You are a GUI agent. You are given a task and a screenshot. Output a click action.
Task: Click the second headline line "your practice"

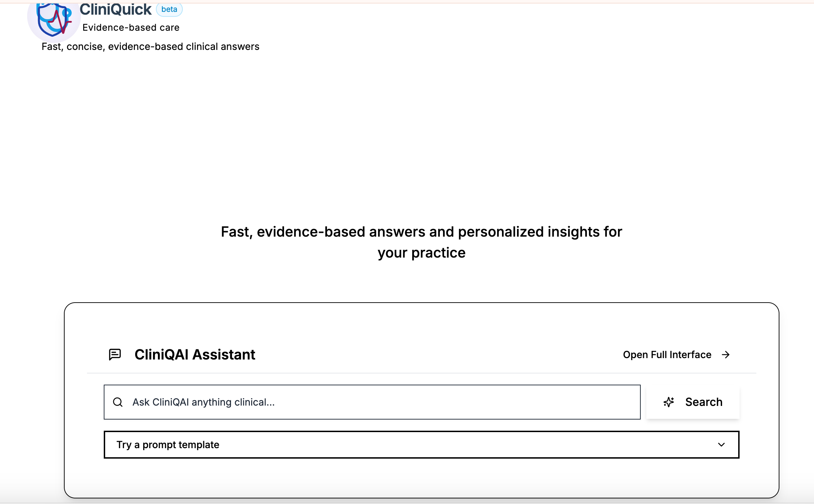[421, 253]
